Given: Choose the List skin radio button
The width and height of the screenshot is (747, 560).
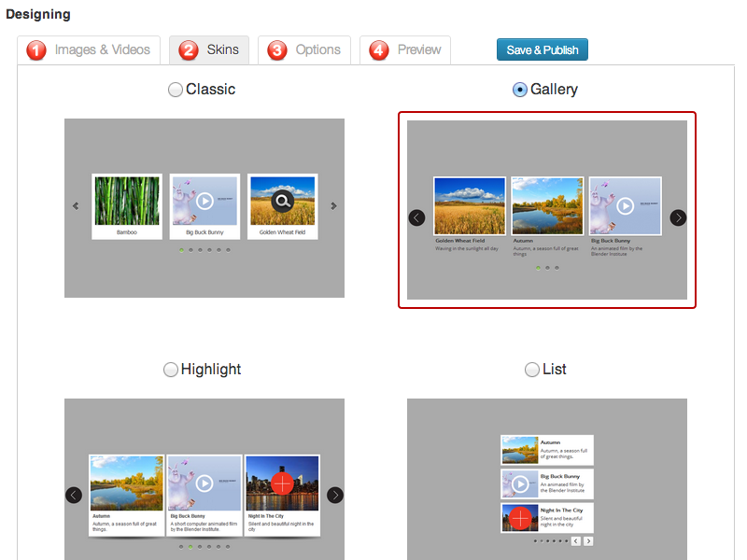Looking at the screenshot, I should [x=532, y=370].
